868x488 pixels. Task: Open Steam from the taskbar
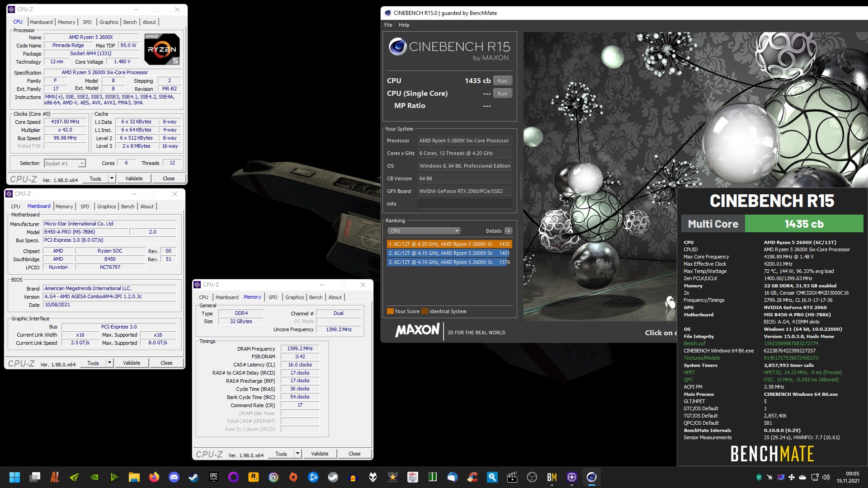point(193,477)
